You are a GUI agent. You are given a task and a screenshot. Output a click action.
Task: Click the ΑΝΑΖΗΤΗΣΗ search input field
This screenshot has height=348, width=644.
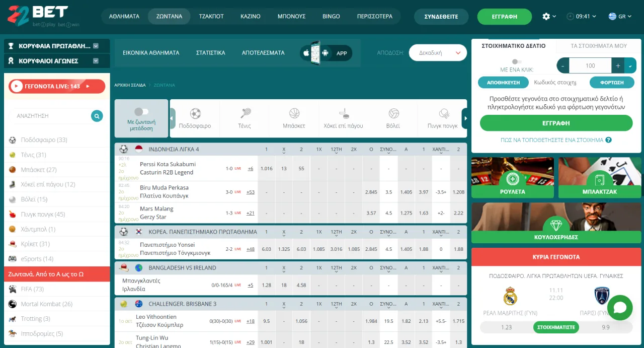click(50, 116)
